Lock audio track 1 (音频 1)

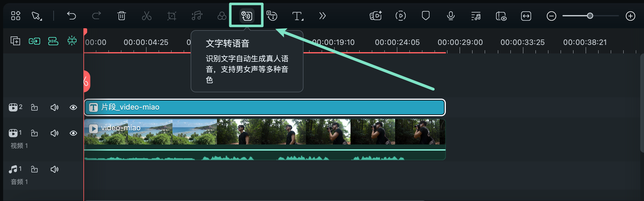[34, 169]
